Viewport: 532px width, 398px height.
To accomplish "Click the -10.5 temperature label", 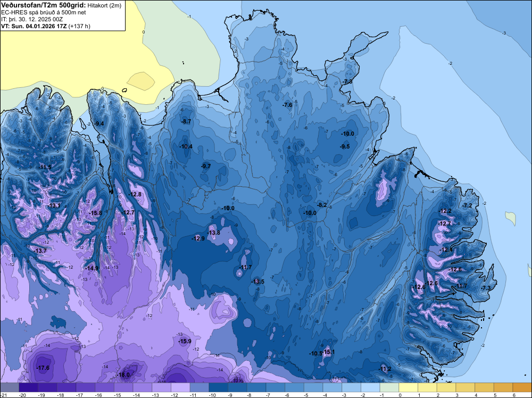I will pos(315,353).
